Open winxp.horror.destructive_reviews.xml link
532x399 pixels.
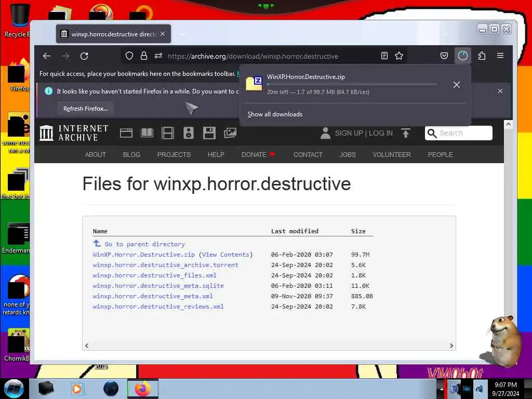(158, 307)
